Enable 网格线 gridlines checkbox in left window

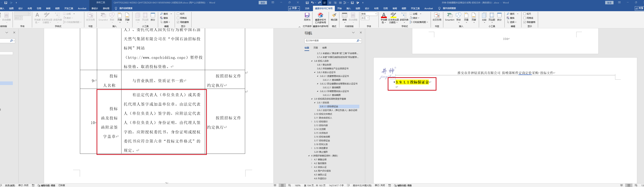click(178, 18)
